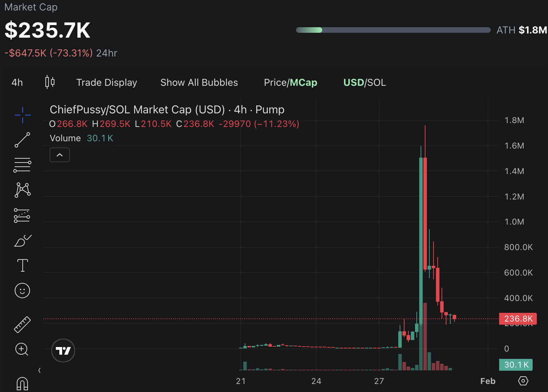
Task: Open the Fibonacci retracement tool
Action: point(22,165)
